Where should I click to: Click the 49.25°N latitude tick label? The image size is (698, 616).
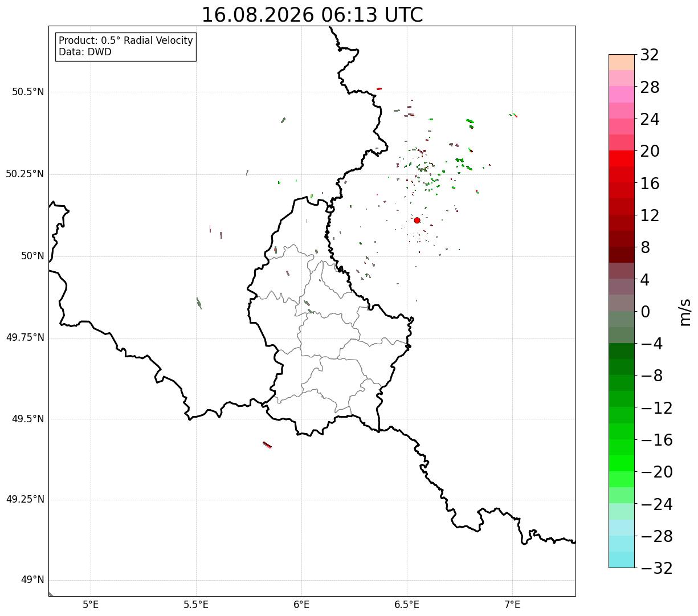coord(25,500)
